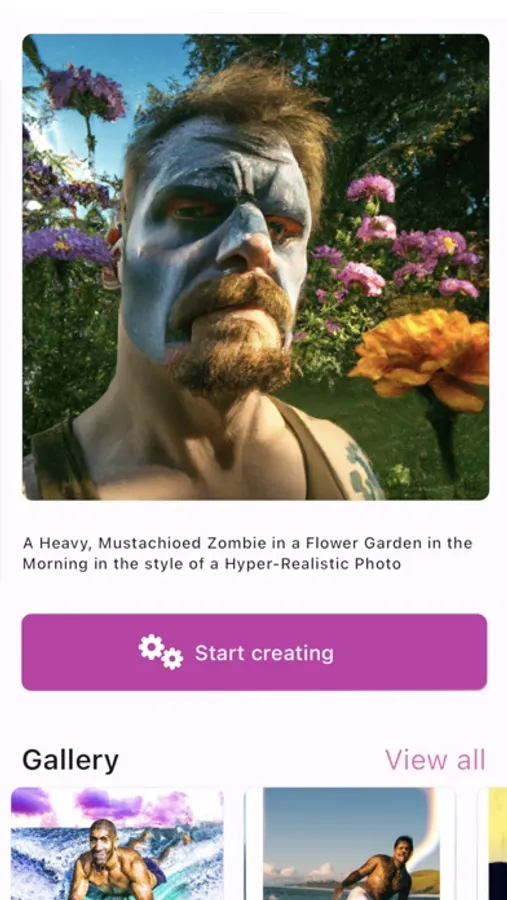The height and width of the screenshot is (900, 507).
Task: Open the shirtless man on beach thumbnail
Action: pos(350,844)
